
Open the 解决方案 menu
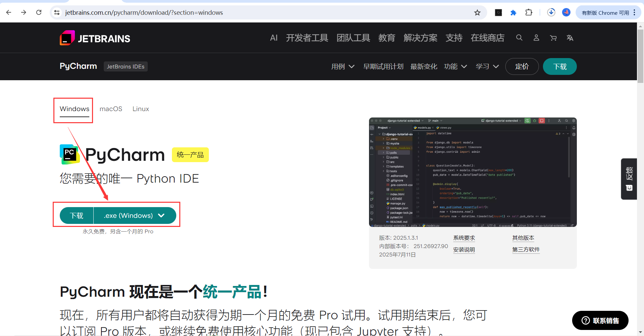pyautogui.click(x=420, y=38)
